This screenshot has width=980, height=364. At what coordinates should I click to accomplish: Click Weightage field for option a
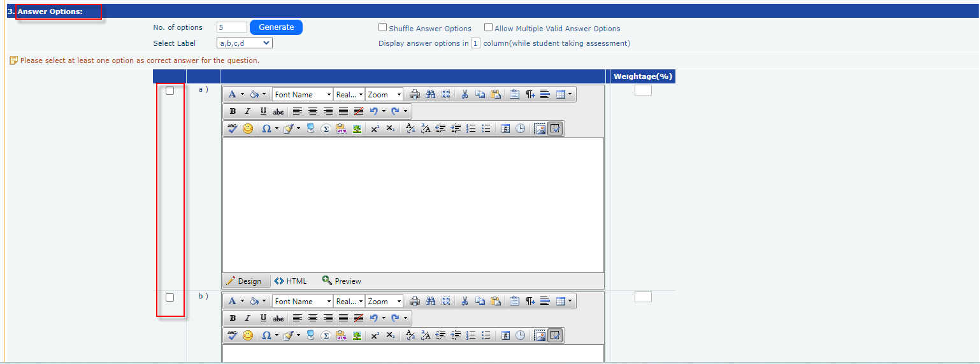pyautogui.click(x=643, y=90)
